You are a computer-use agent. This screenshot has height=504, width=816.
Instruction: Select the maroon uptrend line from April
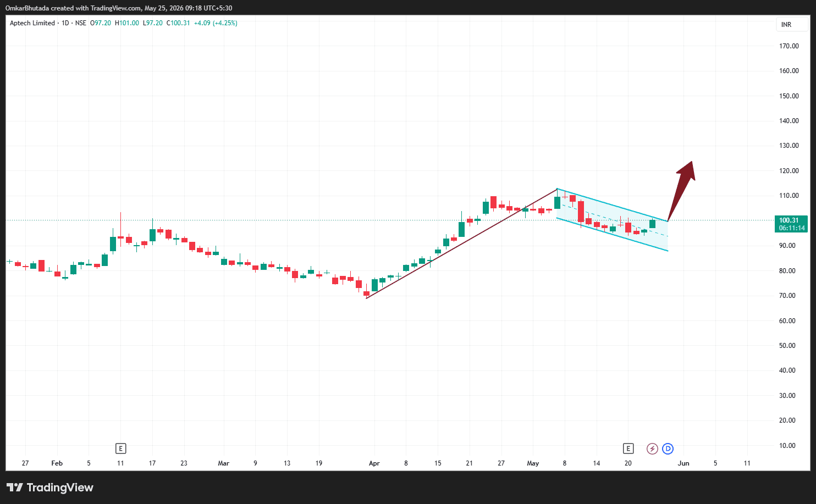[461, 243]
